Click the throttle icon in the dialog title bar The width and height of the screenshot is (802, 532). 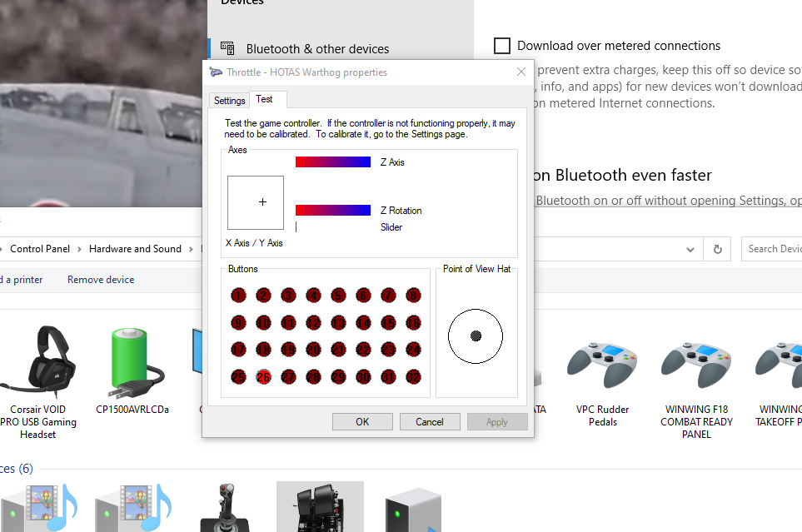point(216,72)
